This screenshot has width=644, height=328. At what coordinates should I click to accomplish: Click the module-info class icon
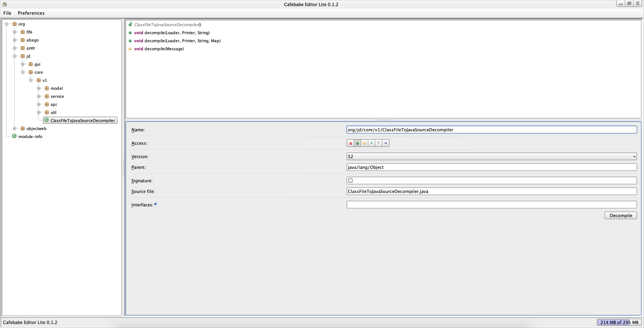point(14,136)
